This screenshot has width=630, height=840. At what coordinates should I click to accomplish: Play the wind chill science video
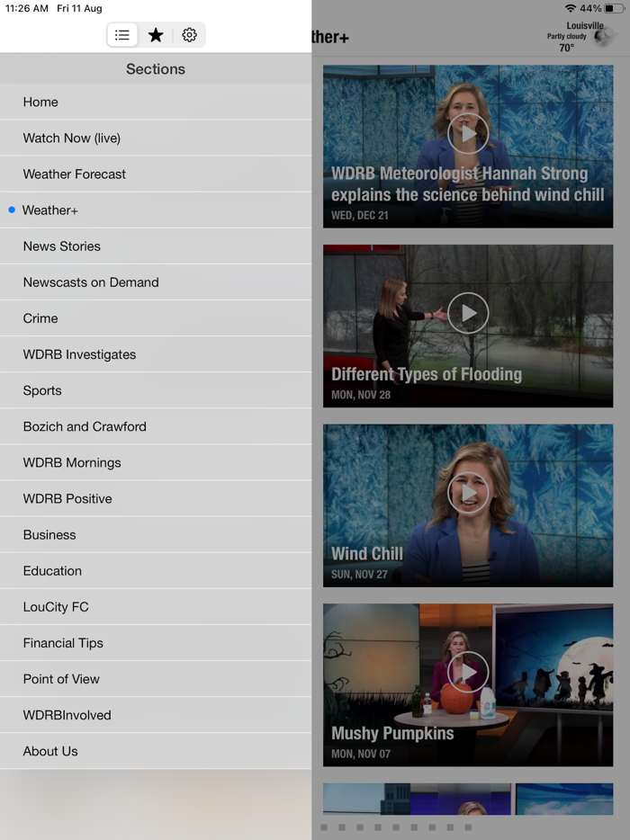468,133
